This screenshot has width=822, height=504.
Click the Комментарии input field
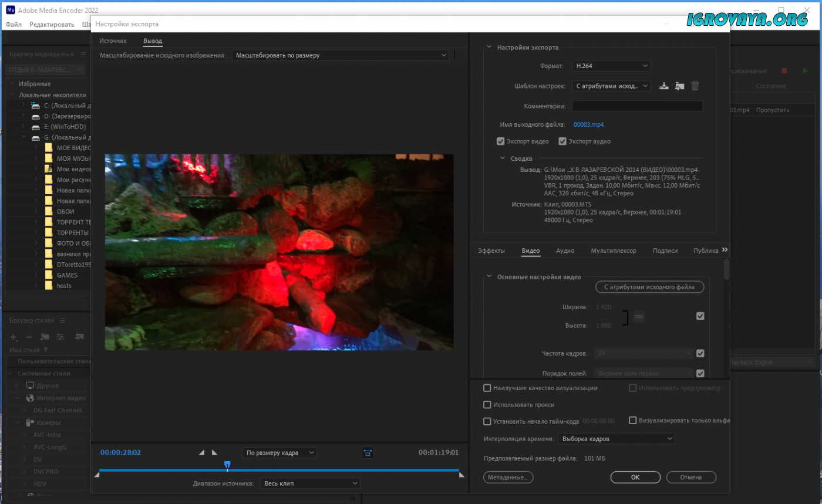click(x=637, y=106)
